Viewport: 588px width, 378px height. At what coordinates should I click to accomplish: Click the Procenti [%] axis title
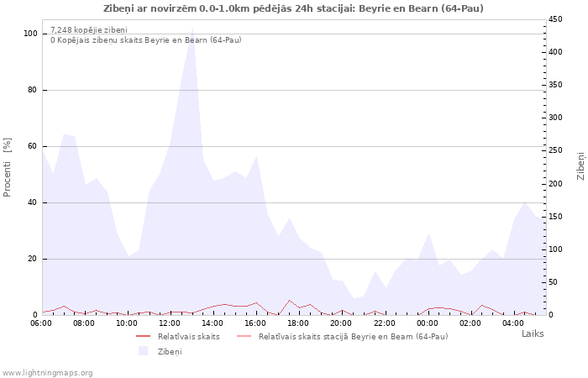tap(7, 167)
